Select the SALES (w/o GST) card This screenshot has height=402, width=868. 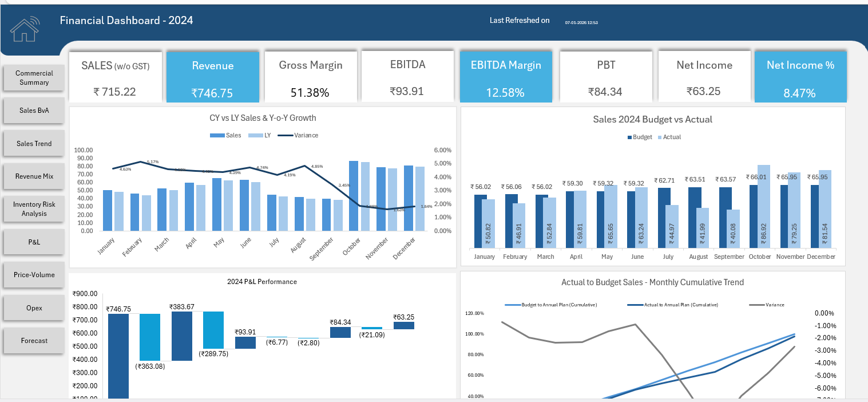pos(115,76)
